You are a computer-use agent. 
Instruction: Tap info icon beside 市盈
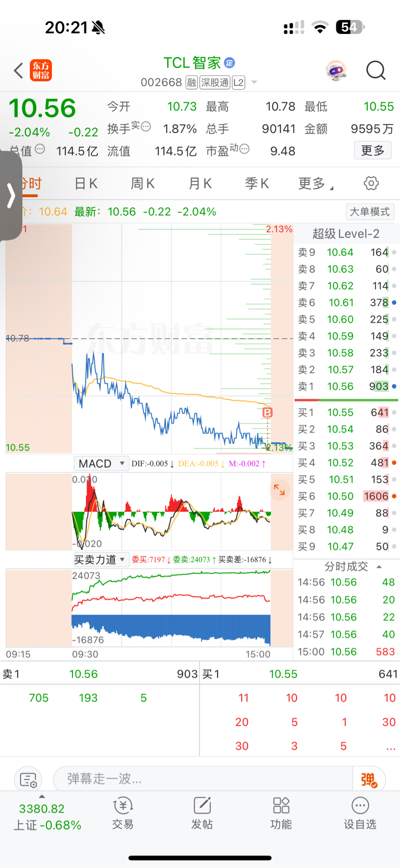point(244,149)
